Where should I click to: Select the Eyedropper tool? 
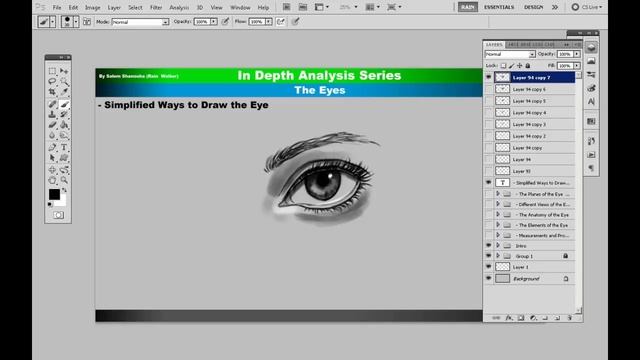pyautogui.click(x=64, y=91)
